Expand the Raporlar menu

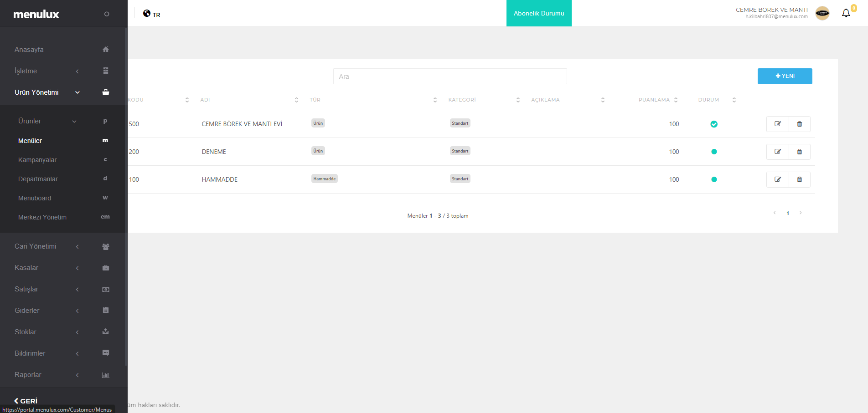(x=77, y=375)
